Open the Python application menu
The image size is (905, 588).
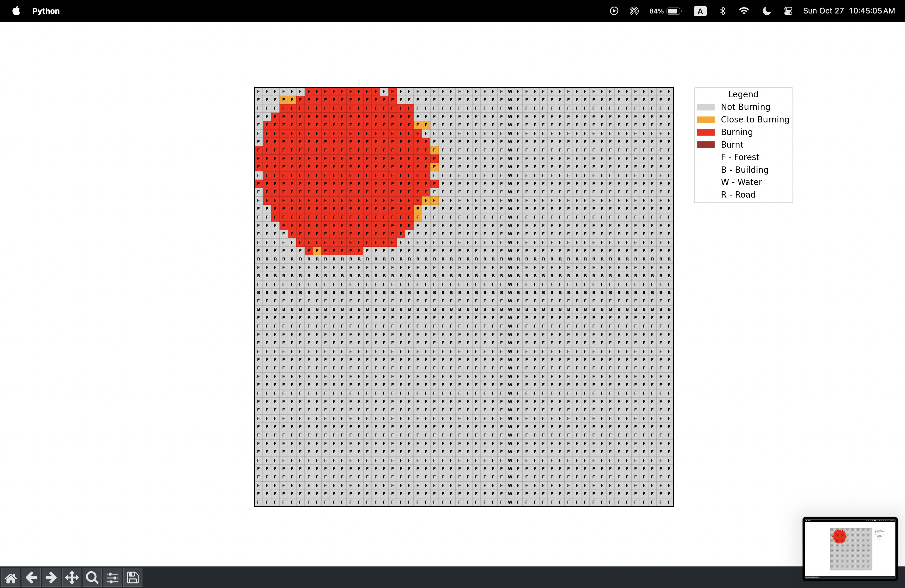point(45,11)
